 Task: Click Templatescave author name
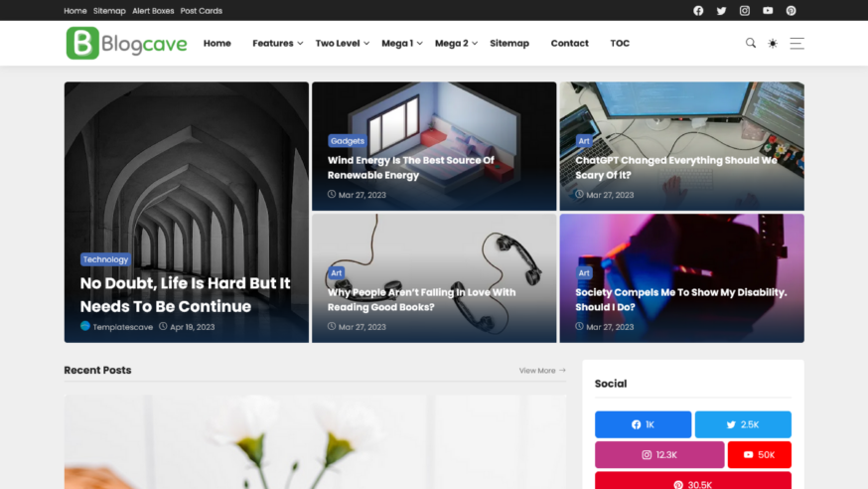(x=123, y=327)
